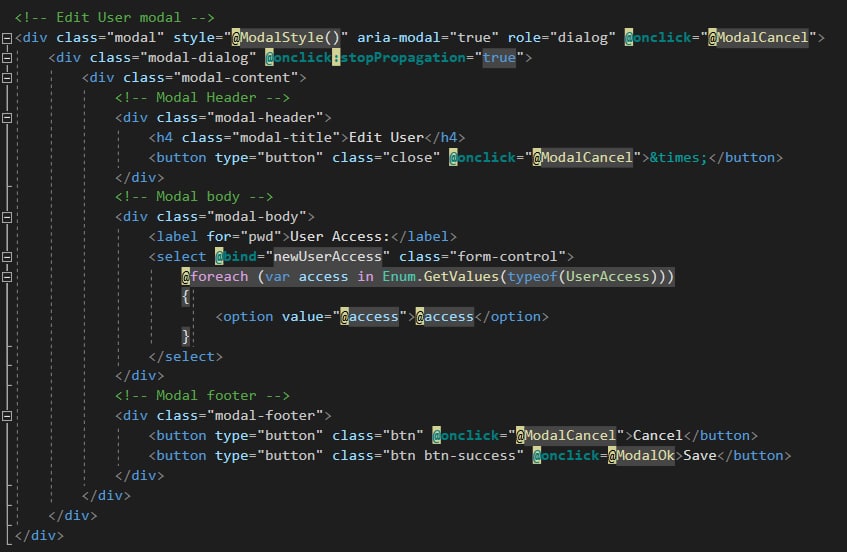Click the closing '</select>' tag
Screen dimensions: 847x552
point(186,357)
